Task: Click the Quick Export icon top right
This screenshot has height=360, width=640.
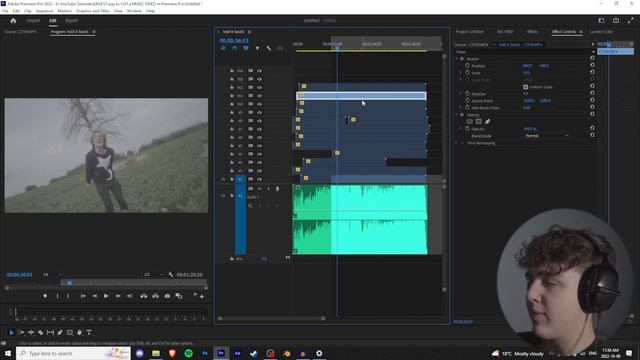Action: 616,20
